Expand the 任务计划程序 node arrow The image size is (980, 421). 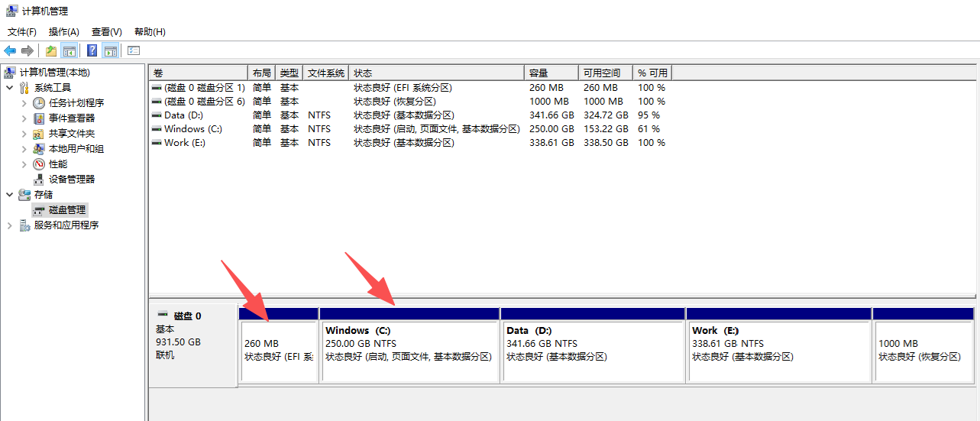tap(24, 103)
